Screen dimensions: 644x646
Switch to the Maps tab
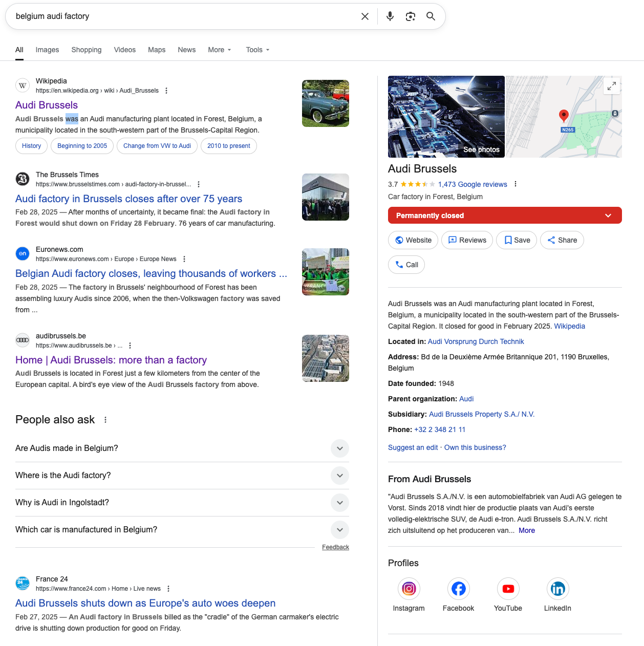pyautogui.click(x=157, y=50)
